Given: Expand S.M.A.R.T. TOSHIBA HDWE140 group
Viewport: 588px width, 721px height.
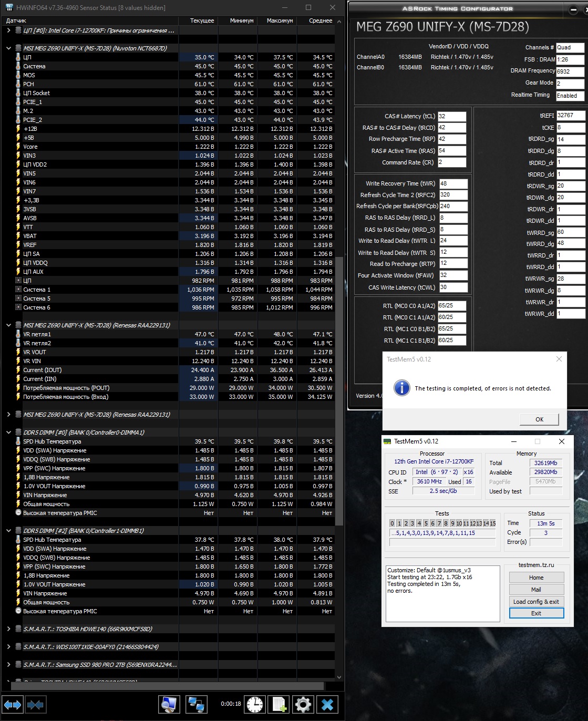Looking at the screenshot, I should pyautogui.click(x=8, y=629).
